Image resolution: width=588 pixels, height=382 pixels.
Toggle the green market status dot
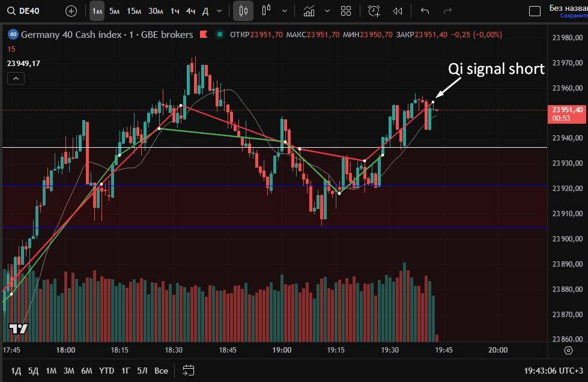(219, 34)
